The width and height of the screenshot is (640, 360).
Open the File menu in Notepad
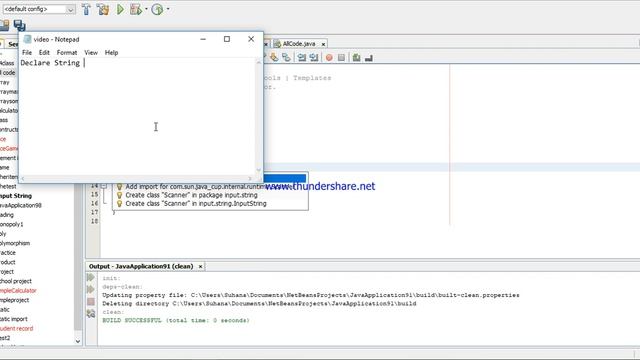pyautogui.click(x=27, y=53)
